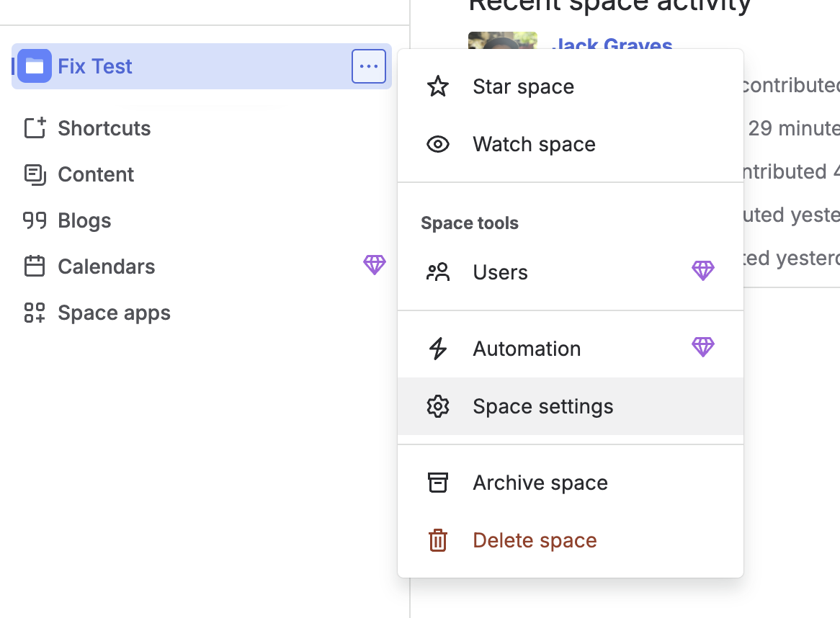
Task: Click the Archive space box icon
Action: (x=438, y=482)
